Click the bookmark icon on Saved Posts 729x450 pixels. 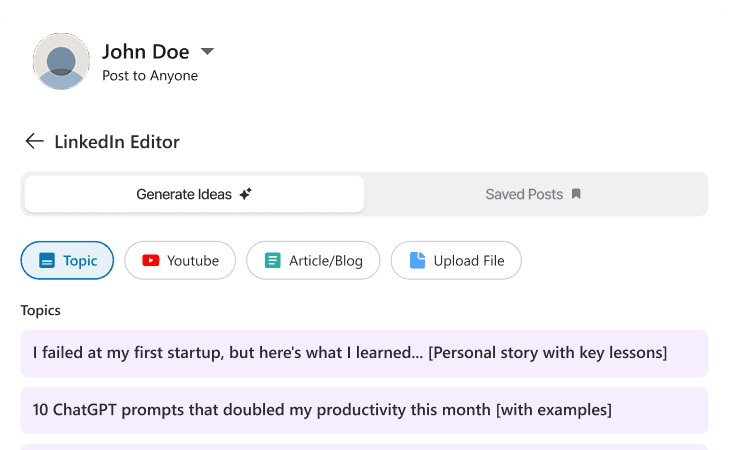[576, 193]
